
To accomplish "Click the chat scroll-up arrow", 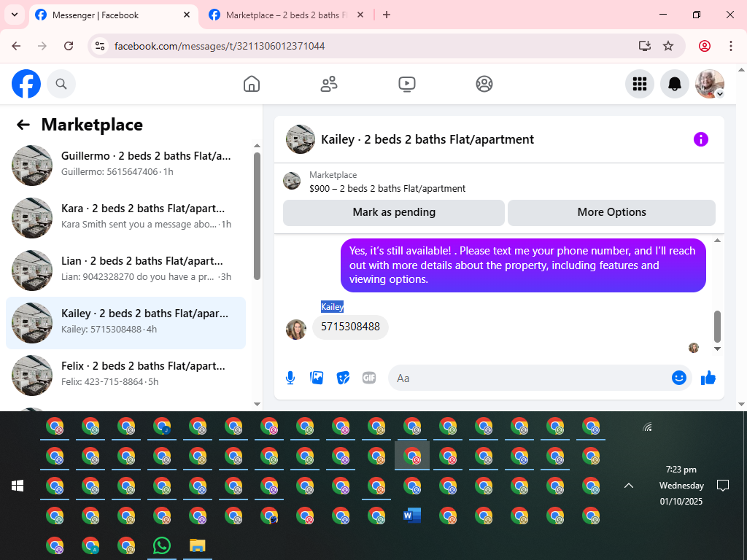I will (x=718, y=241).
